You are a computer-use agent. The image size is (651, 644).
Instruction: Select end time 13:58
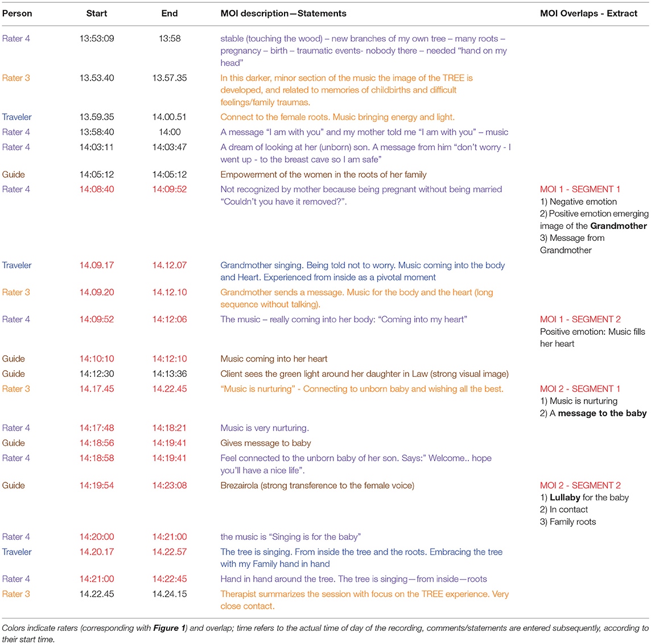point(170,39)
